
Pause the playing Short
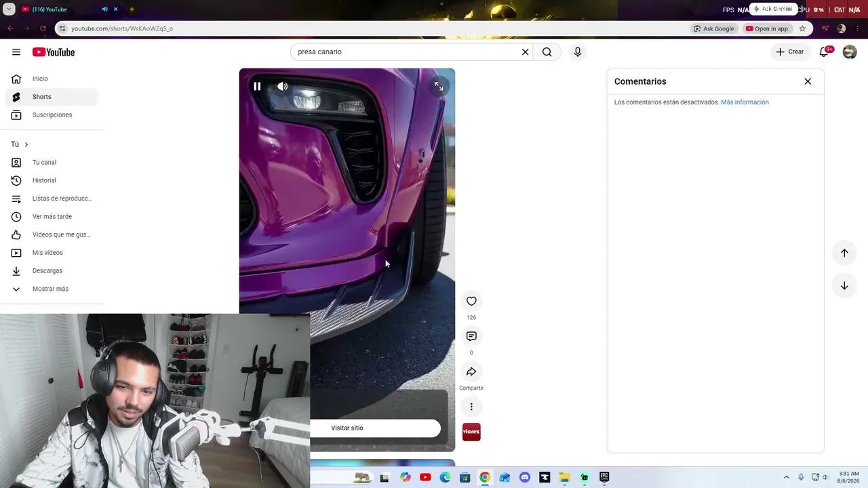(257, 86)
